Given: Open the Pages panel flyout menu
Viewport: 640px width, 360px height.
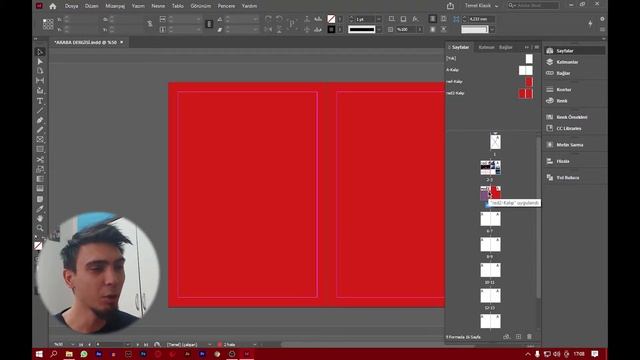Looking at the screenshot, I should (x=536, y=47).
